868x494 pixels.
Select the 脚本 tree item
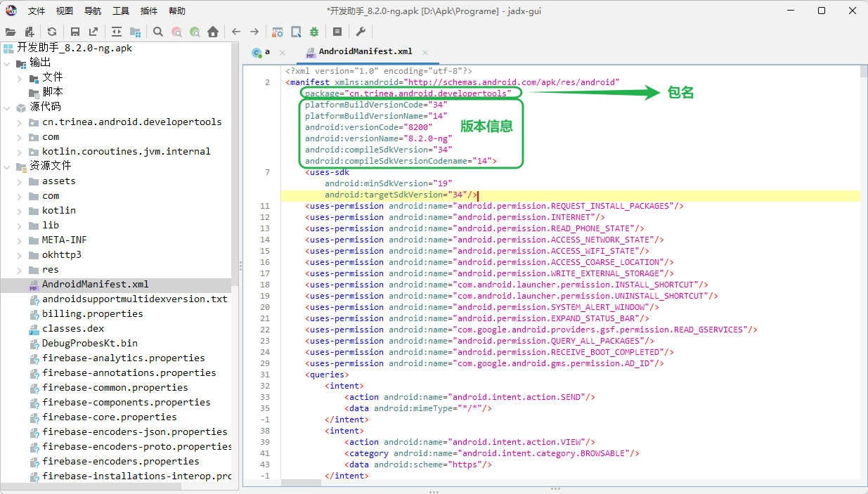point(53,92)
